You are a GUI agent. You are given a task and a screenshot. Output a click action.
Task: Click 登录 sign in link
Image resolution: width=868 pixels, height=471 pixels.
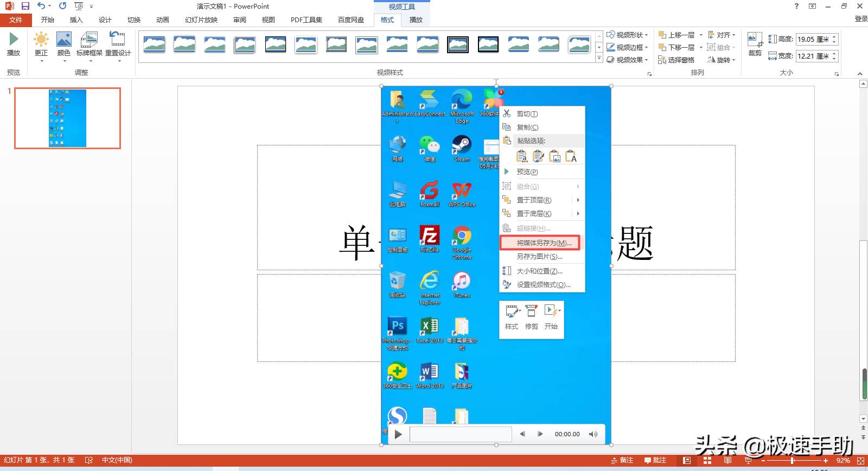(861, 19)
